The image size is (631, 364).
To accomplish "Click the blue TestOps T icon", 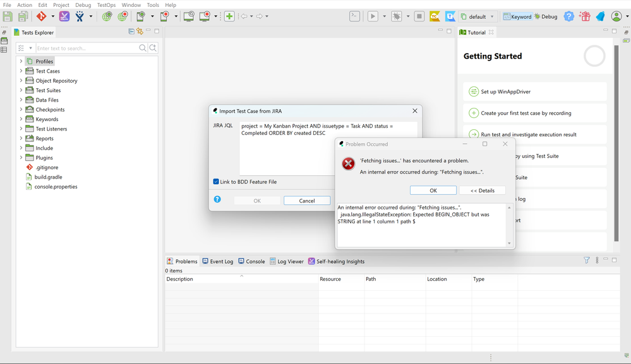I will 450,16.
